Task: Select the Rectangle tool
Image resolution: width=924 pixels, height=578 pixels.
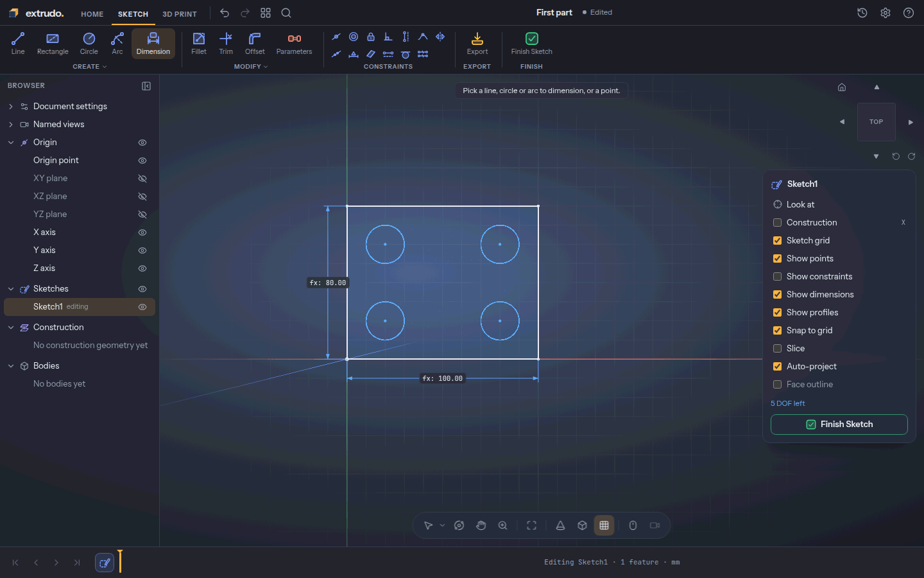Action: click(53, 44)
